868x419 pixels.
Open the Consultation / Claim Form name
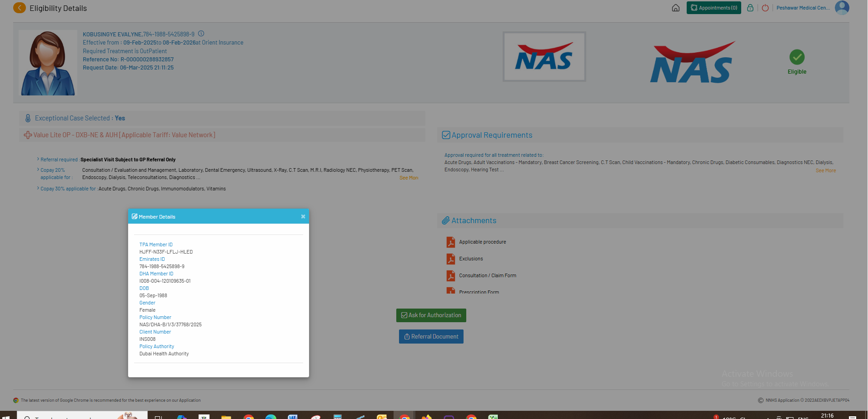coord(488,276)
